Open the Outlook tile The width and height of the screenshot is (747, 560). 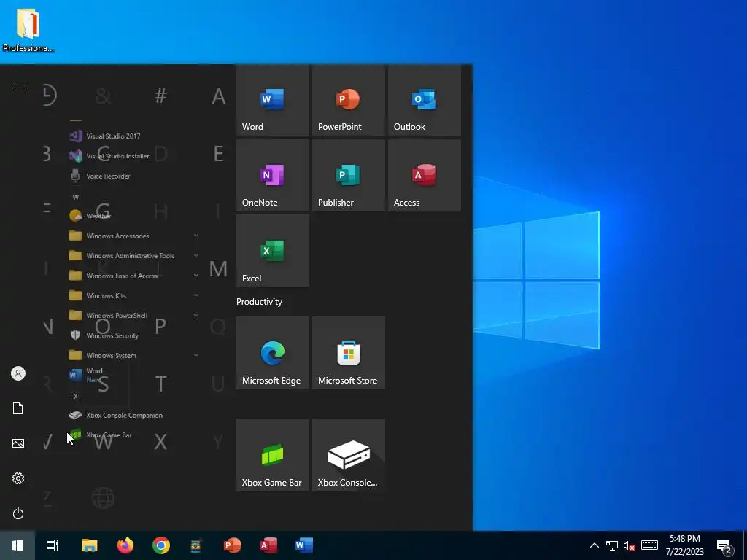(424, 100)
